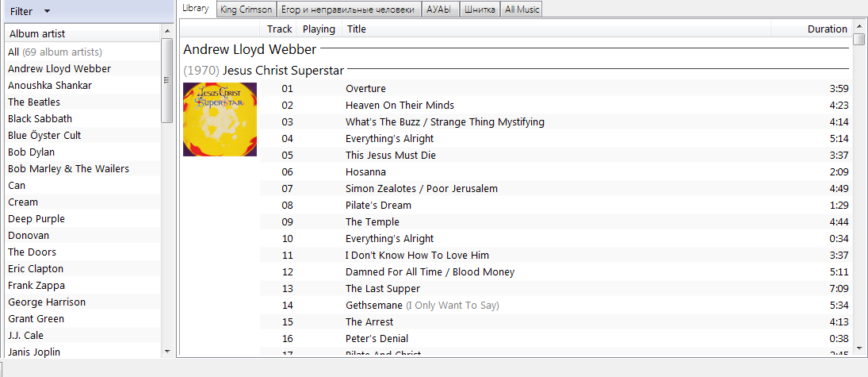This screenshot has height=377, width=868.
Task: Choose Frank Zappa from the artist list
Action: pyautogui.click(x=36, y=285)
